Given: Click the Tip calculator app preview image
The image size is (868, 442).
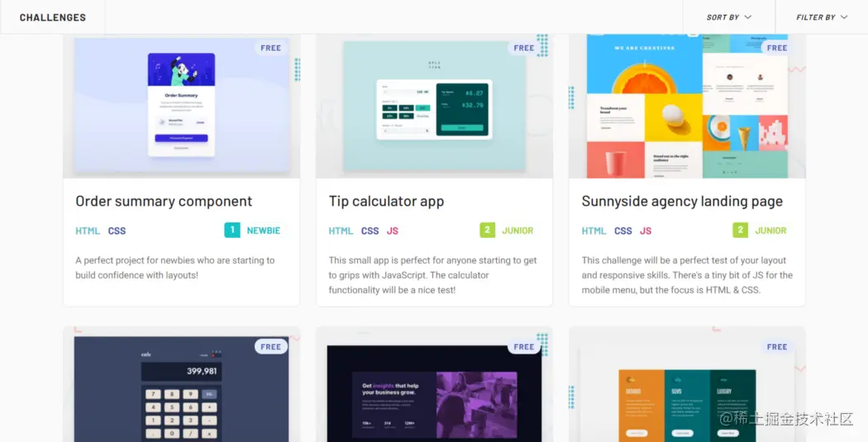Looking at the screenshot, I should 435,107.
